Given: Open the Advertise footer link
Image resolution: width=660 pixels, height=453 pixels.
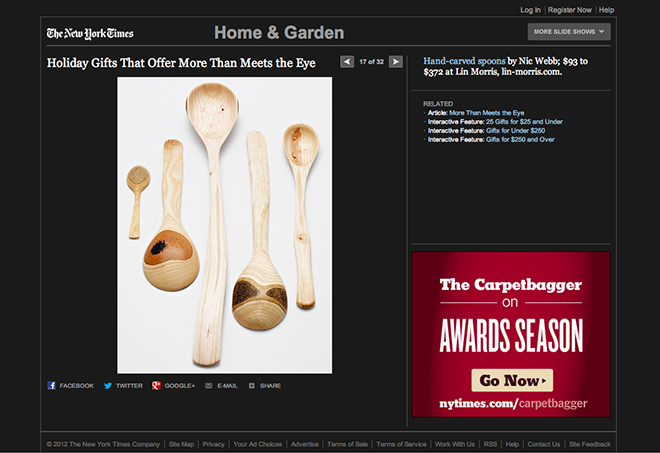Looking at the screenshot, I should (305, 444).
